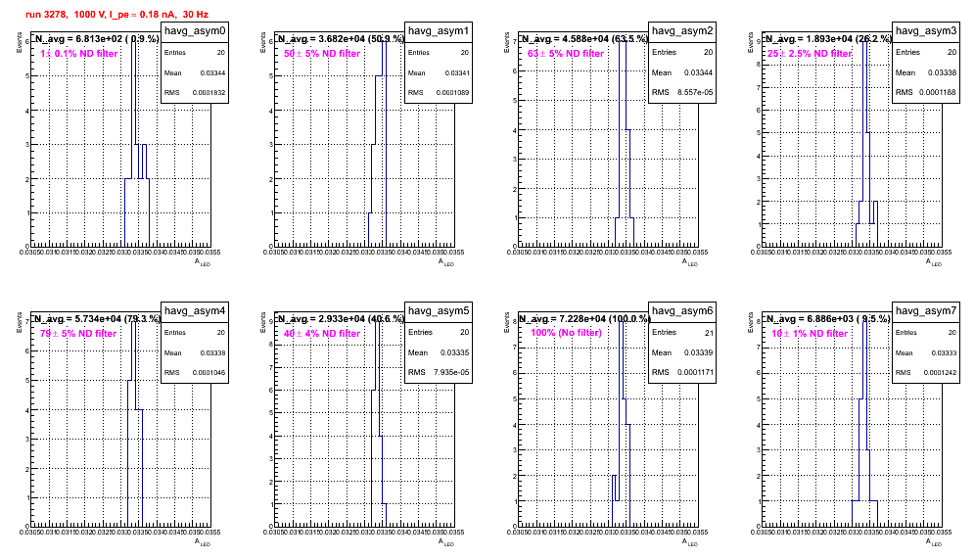975x560 pixels.
Task: Click the '10± 1% ND filter' label
Action: click(x=810, y=334)
